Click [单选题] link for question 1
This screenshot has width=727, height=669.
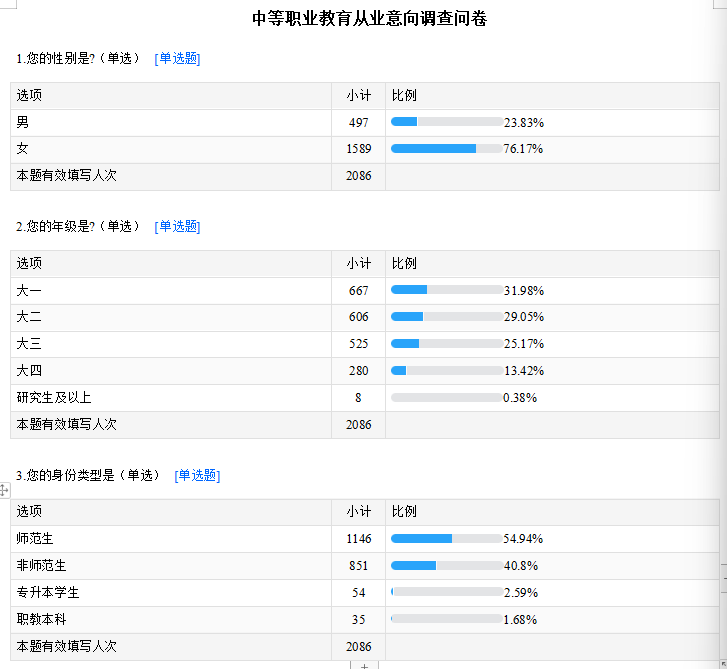point(177,59)
